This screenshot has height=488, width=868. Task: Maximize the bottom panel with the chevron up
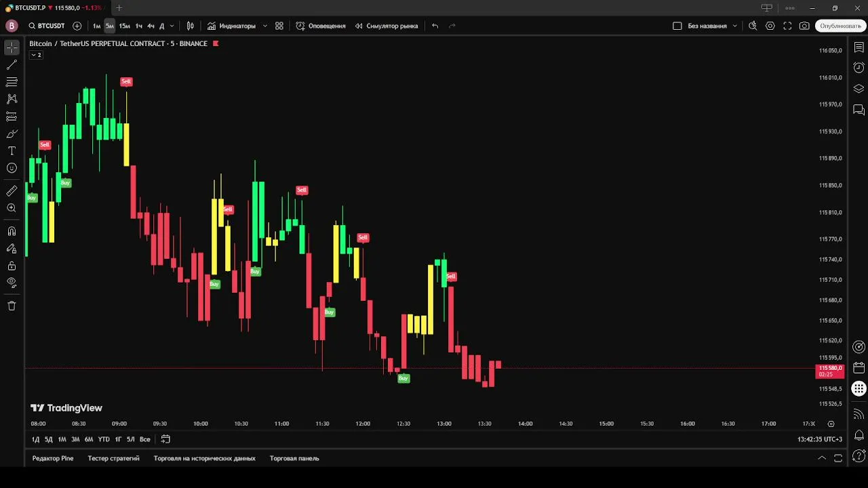[x=822, y=458]
